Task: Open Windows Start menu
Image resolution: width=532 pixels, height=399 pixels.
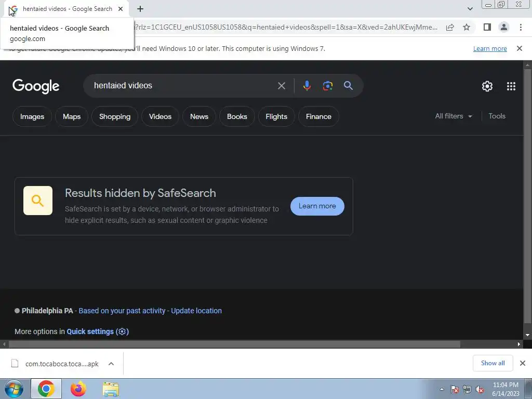Action: 14,389
